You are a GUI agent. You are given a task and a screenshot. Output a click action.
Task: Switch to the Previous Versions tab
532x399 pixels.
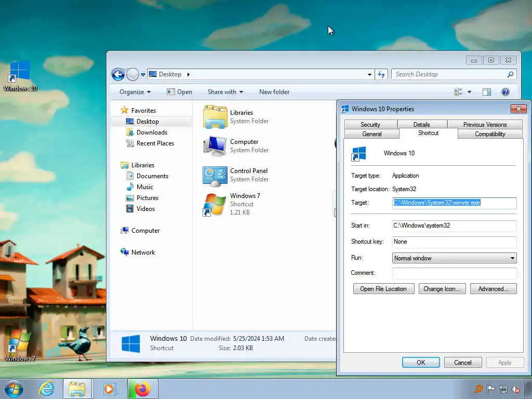[x=485, y=124]
